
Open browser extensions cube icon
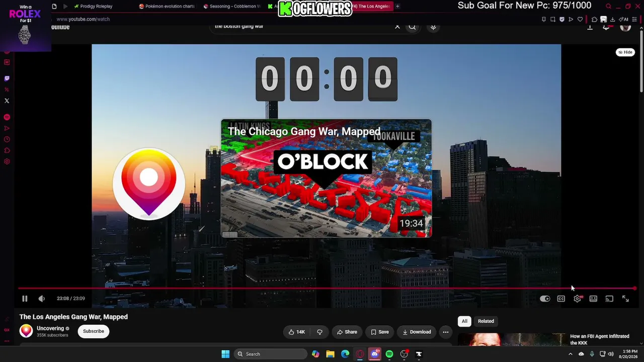594,20
